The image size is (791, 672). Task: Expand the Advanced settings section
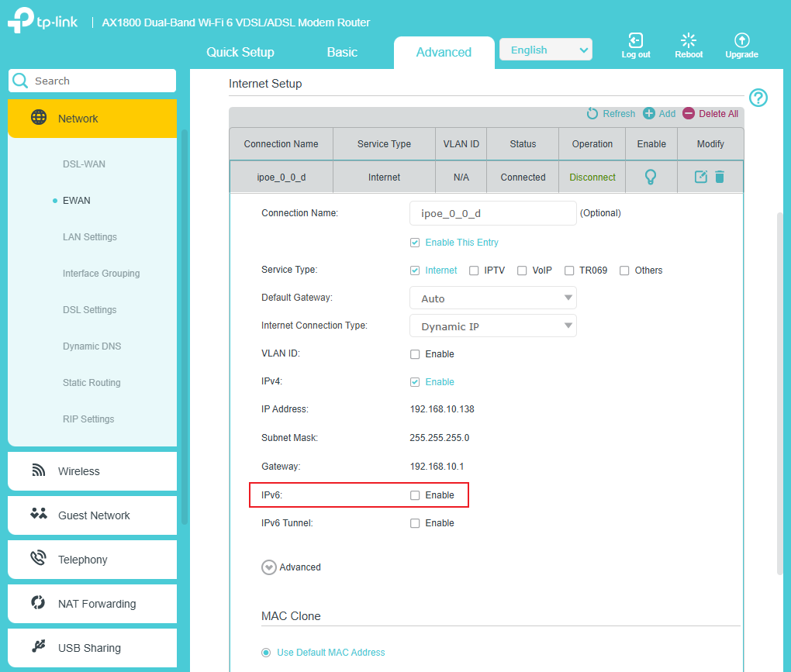click(268, 567)
